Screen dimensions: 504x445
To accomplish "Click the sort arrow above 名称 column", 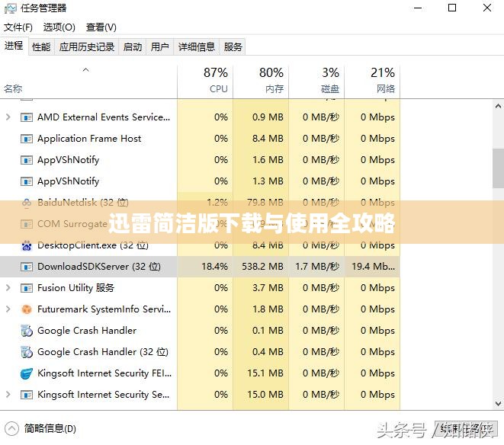I will (86, 69).
